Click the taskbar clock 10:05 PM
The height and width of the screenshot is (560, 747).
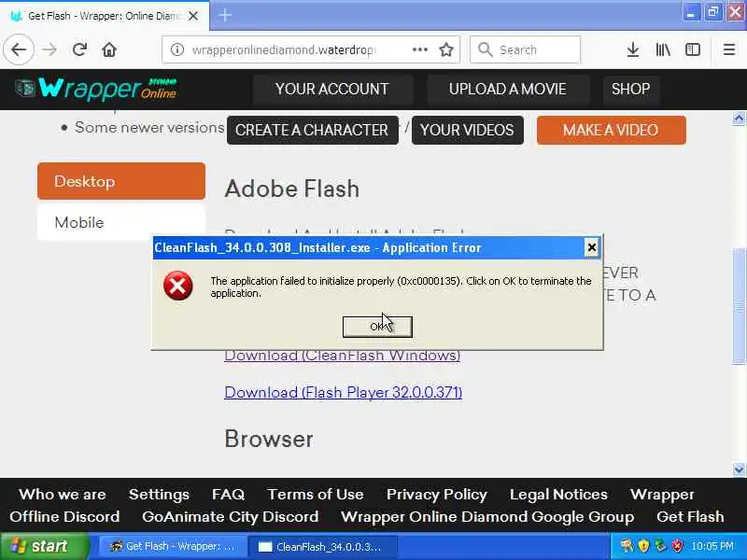click(712, 546)
